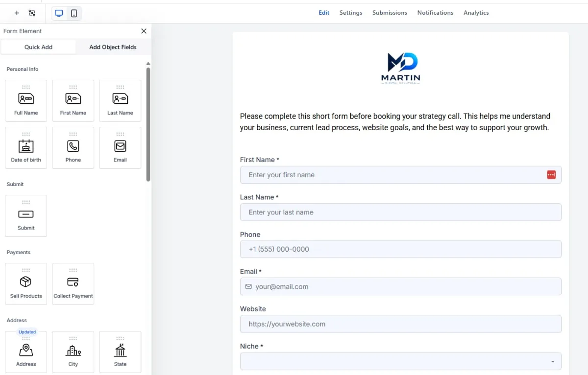Viewport: 588px width, 375px height.
Task: Open the Niche dropdown
Action: tap(400, 361)
